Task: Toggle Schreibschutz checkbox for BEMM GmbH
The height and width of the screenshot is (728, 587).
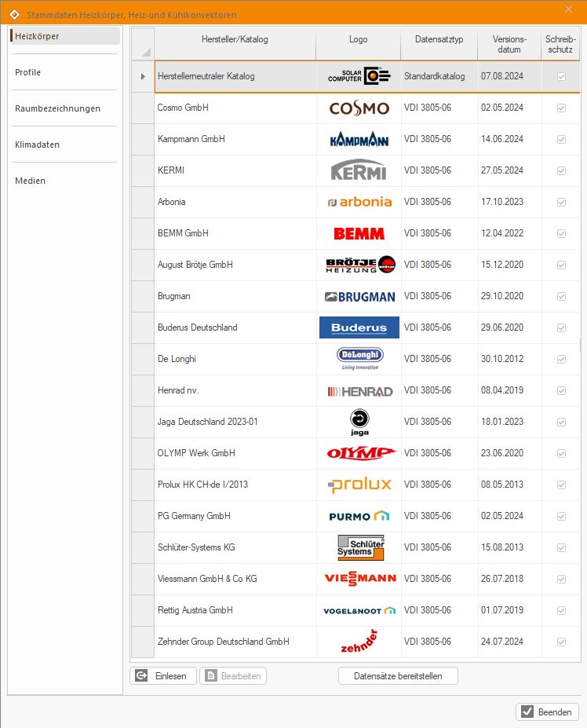Action: click(x=561, y=233)
